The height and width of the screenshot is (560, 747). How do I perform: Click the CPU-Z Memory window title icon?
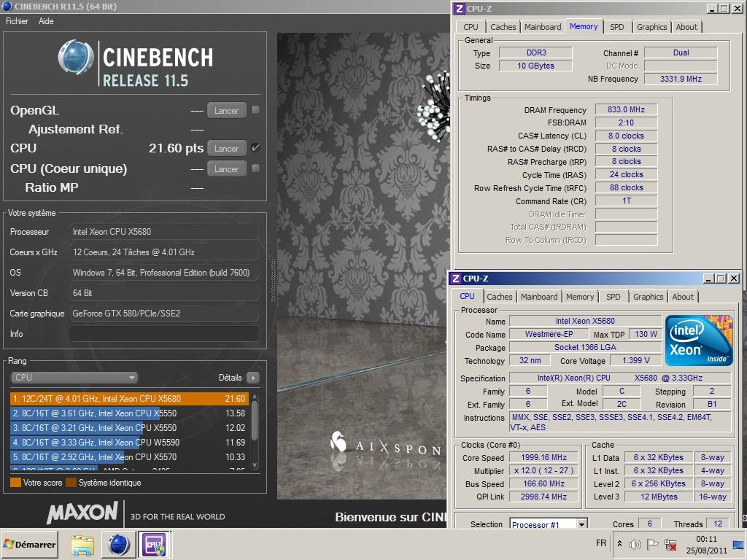(x=460, y=9)
